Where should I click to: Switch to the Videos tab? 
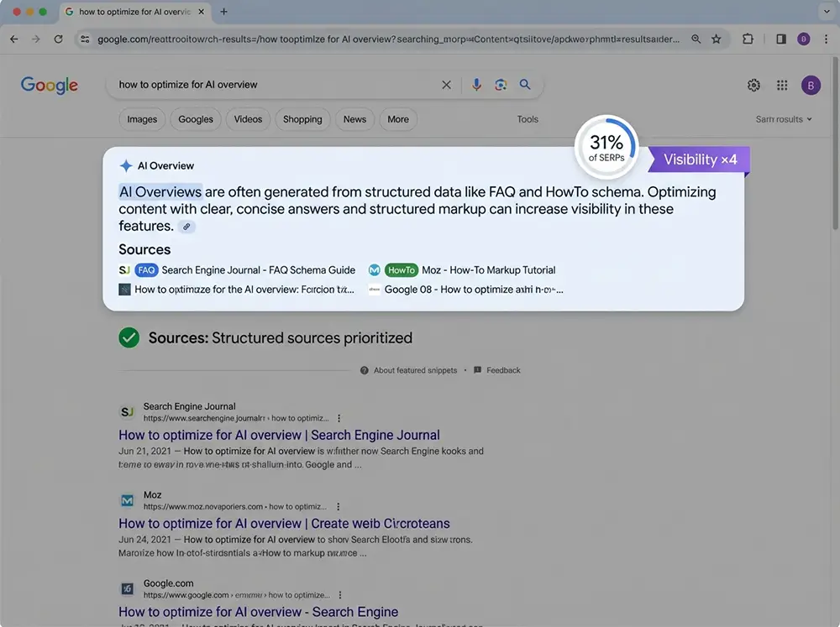248,119
